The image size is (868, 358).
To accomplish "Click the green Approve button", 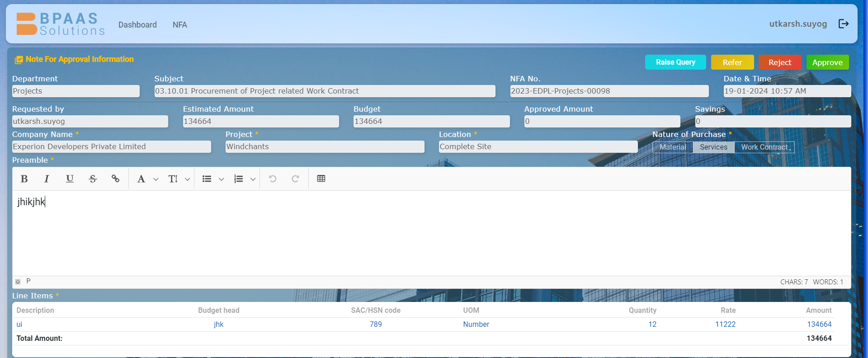I will point(827,62).
